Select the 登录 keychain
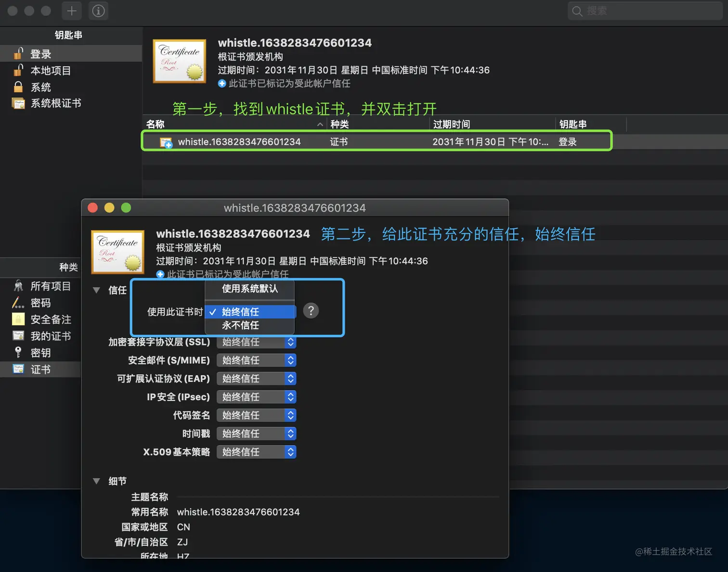Screen dimensions: 728x572 click(71, 54)
